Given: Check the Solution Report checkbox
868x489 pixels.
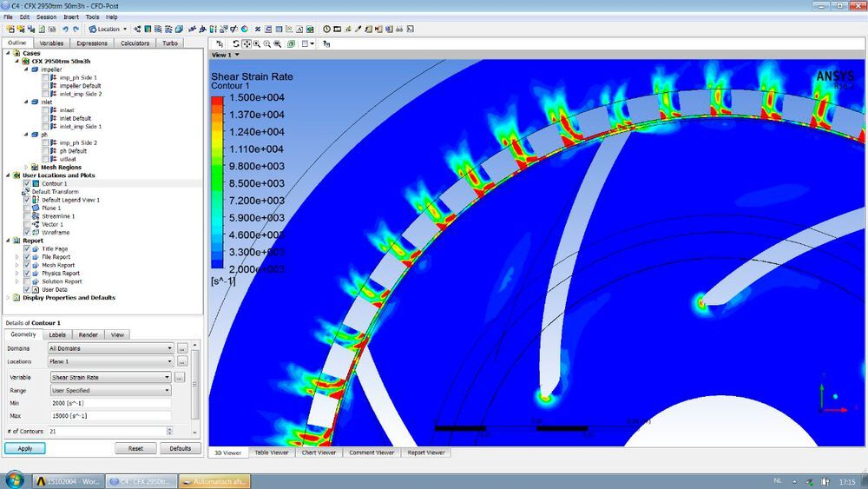Looking at the screenshot, I should [x=27, y=281].
